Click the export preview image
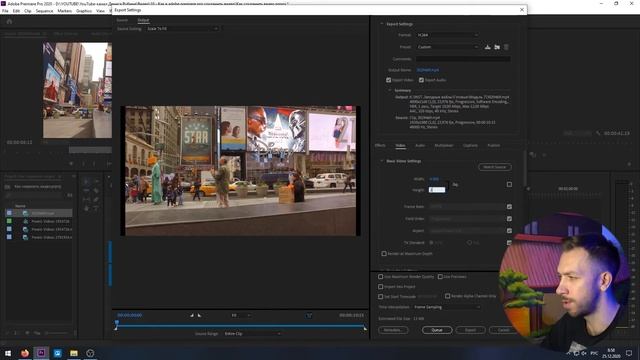Screen dimensions: 640x360 click(240, 171)
